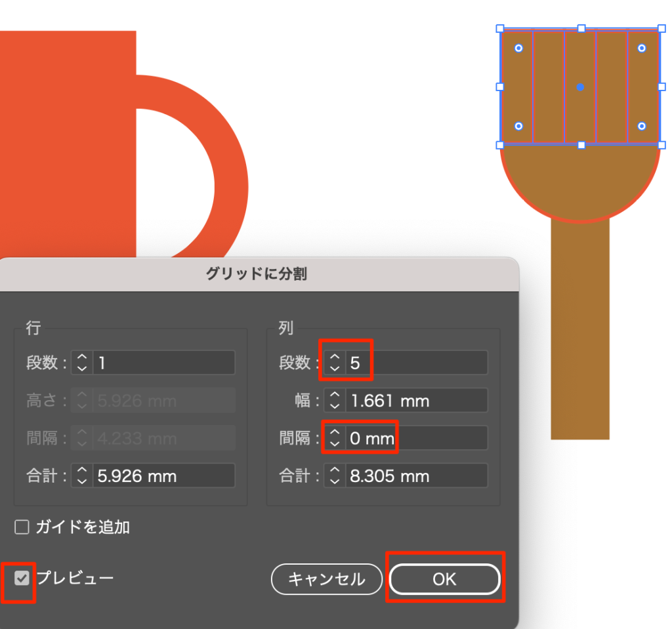Click the center point of selected grid
Screen dimensions: 672x629
(580, 87)
